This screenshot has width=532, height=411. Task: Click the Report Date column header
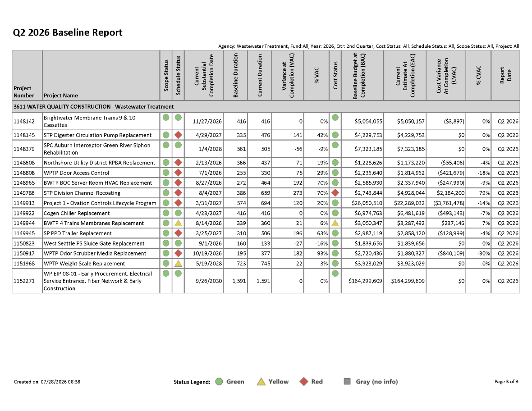click(x=505, y=75)
